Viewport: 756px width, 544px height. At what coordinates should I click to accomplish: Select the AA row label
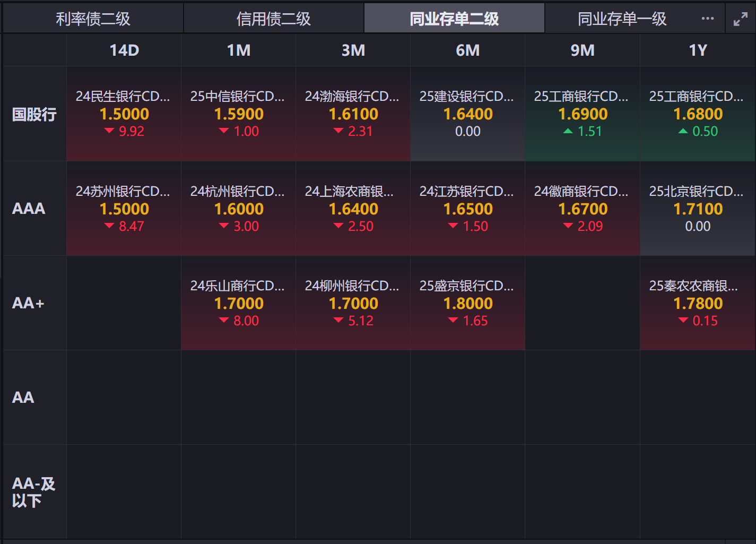(x=34, y=398)
